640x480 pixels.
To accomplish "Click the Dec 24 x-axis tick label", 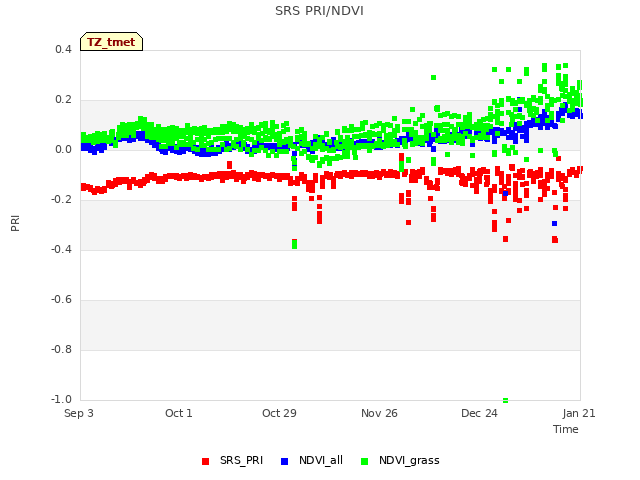I will [479, 413].
